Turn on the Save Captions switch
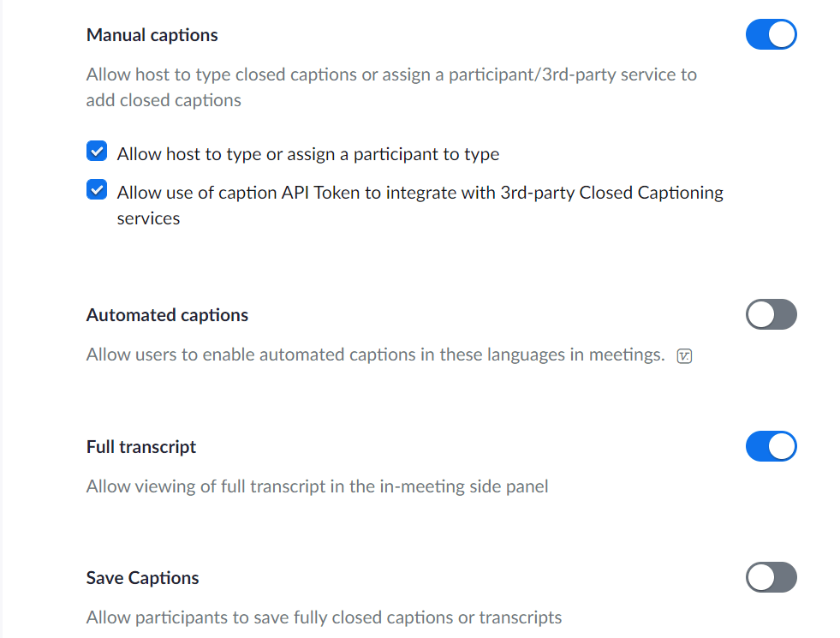Viewport: 840px width, 638px height. (771, 577)
